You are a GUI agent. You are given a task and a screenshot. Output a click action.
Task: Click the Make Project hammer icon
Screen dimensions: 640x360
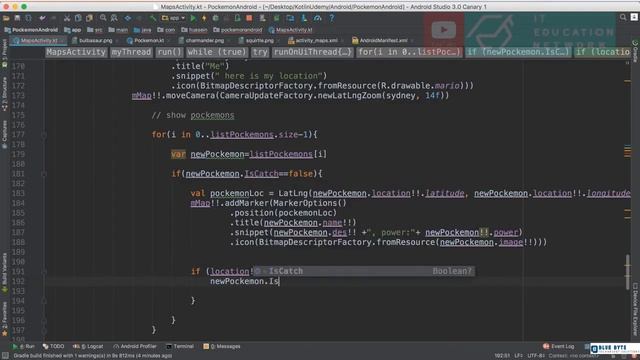pyautogui.click(x=153, y=18)
